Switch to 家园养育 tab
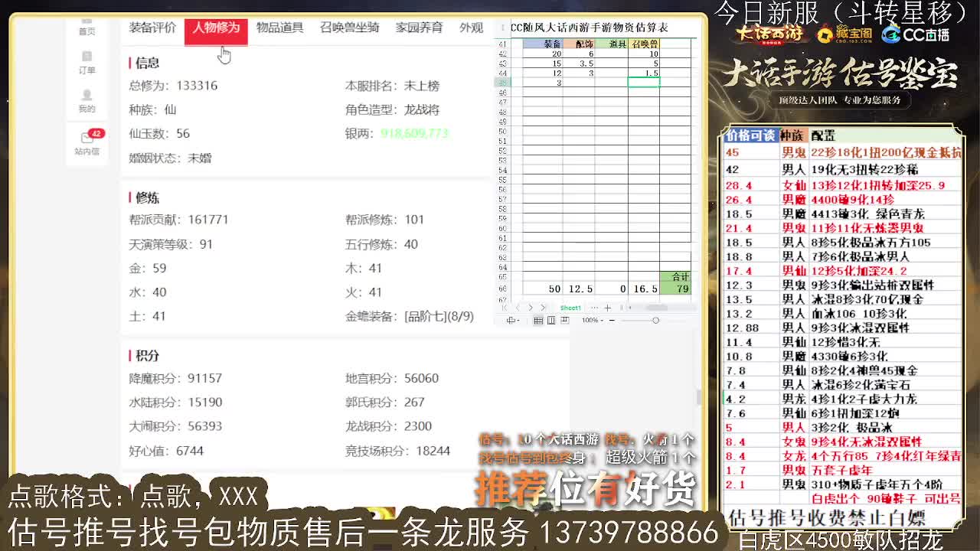 click(x=419, y=28)
